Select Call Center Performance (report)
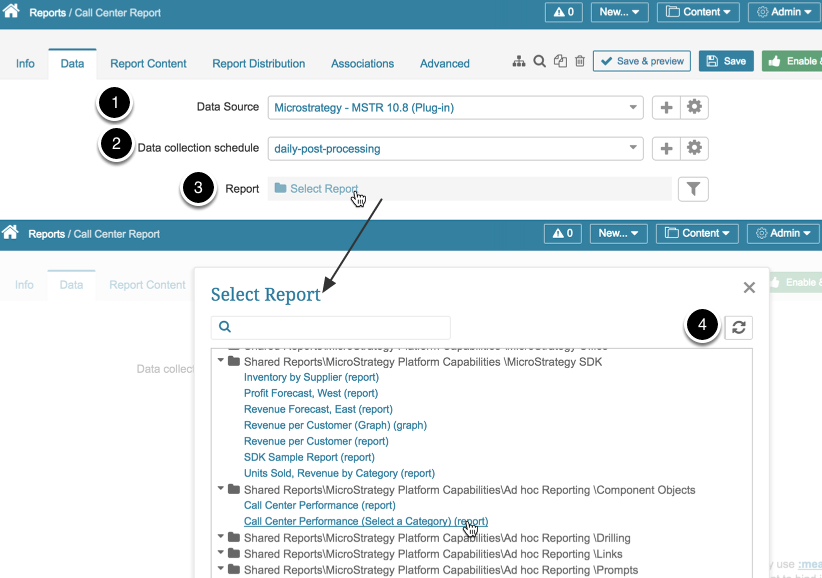Screen dimensions: 822x578 [x=320, y=505]
